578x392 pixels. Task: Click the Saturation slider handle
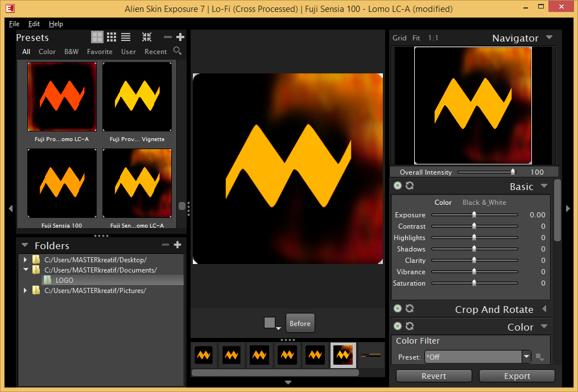(474, 283)
